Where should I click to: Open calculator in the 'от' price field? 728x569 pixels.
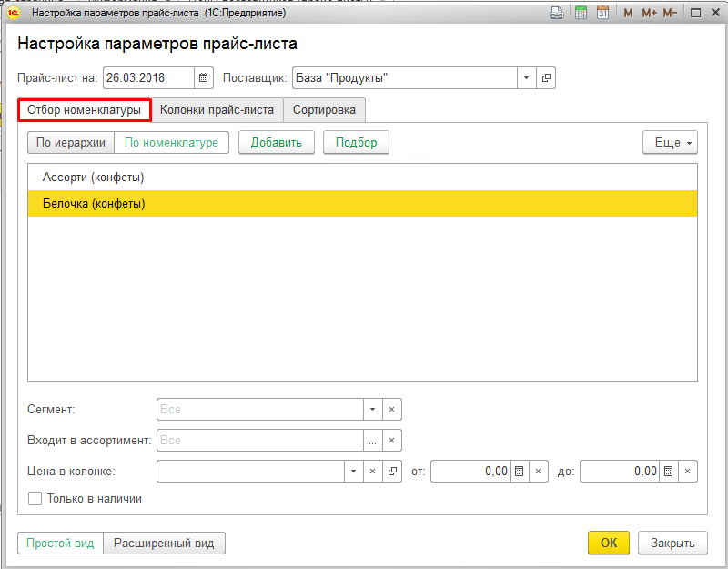coord(519,472)
